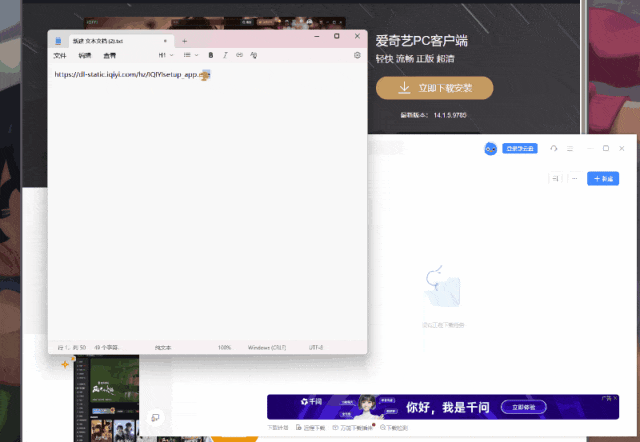Click the second bottom link with the lock-file icon

311,428
